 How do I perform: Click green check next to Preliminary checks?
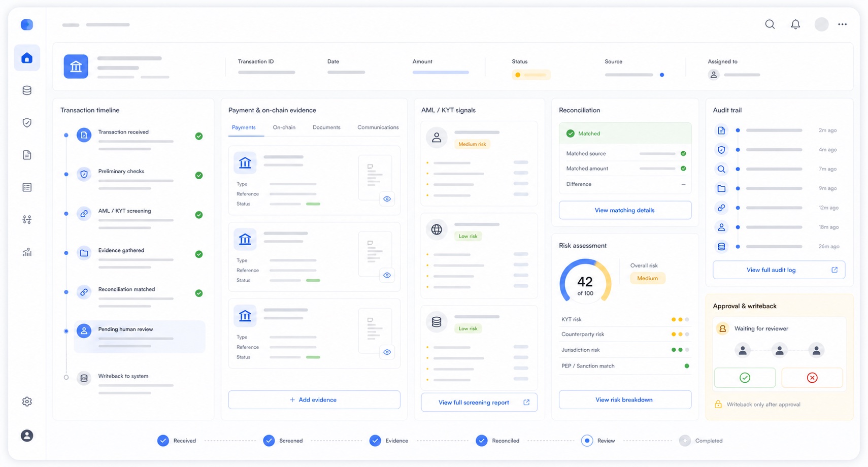click(x=199, y=175)
